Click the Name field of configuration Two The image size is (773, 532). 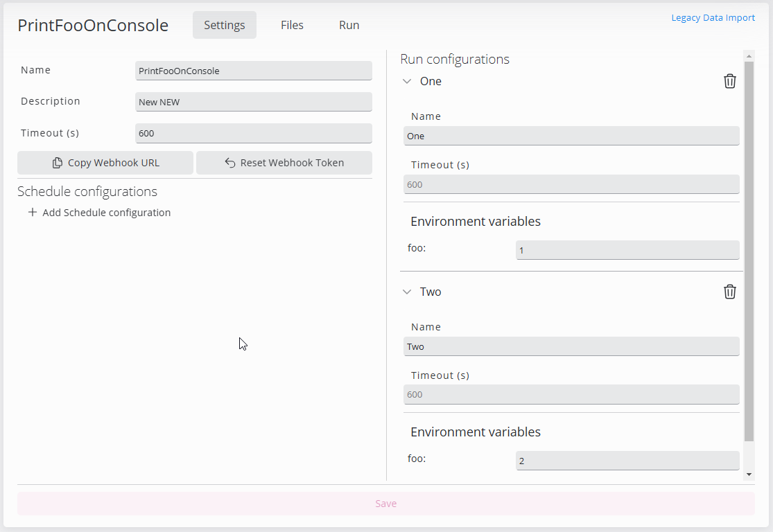pyautogui.click(x=571, y=346)
